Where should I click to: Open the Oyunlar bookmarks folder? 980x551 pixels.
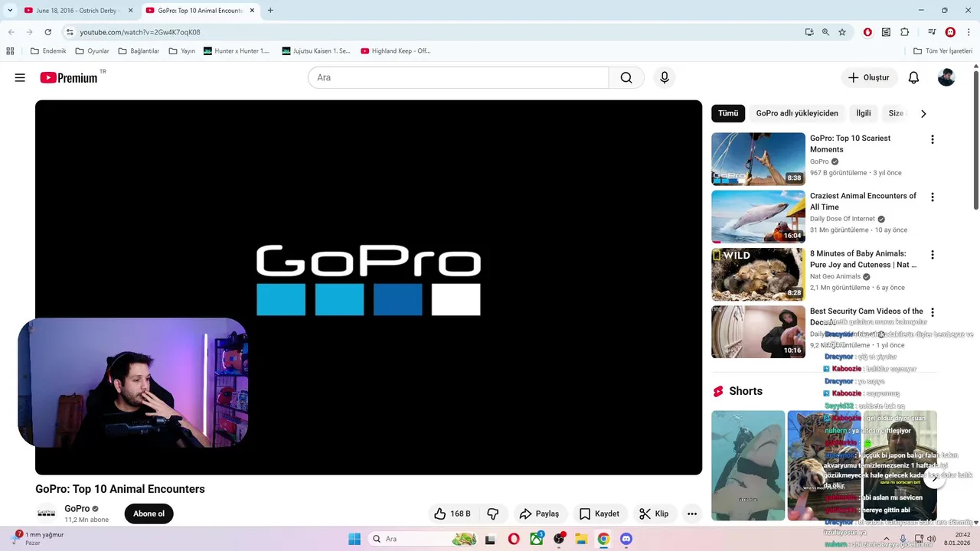coord(92,51)
